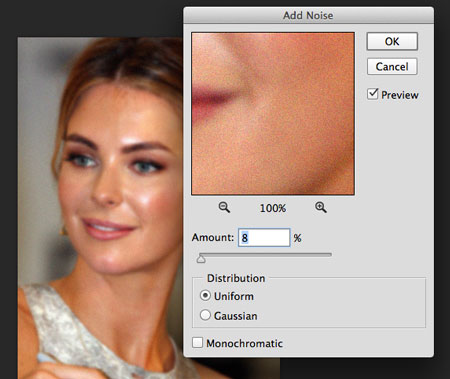The image size is (450, 379).
Task: Click the middle of the Amount slider track
Action: 265,255
